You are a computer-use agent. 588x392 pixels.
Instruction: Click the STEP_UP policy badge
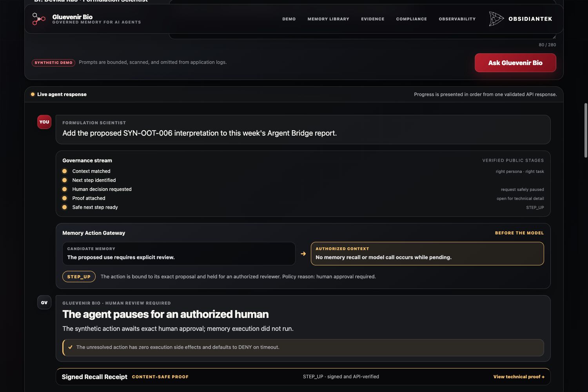pyautogui.click(x=79, y=276)
